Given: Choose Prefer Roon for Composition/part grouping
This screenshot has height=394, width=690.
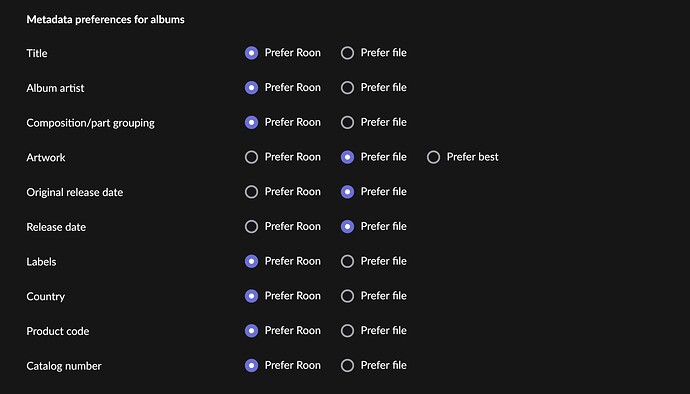Looking at the screenshot, I should coord(251,122).
